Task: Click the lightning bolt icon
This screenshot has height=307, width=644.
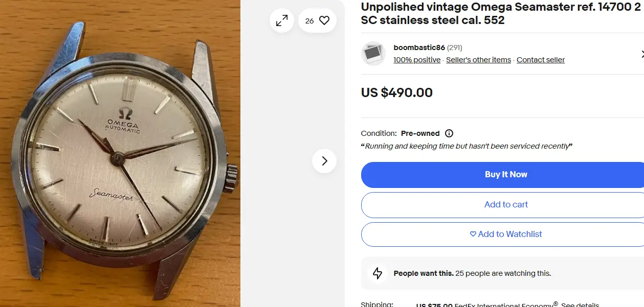Action: (377, 273)
